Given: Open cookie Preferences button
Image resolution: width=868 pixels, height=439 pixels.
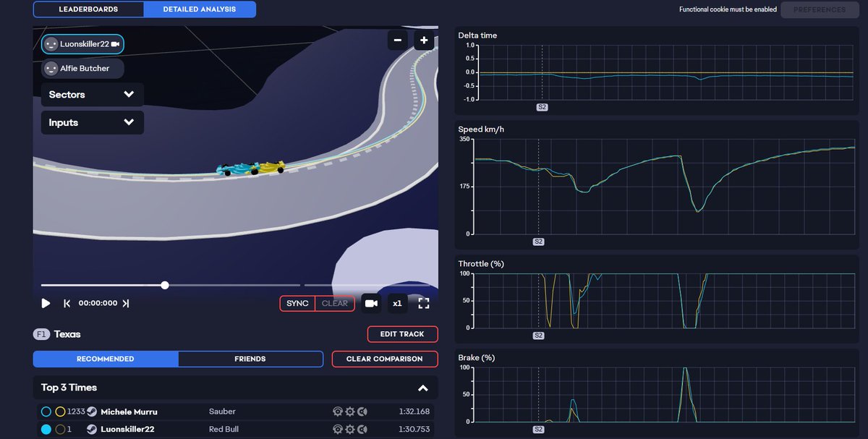Looking at the screenshot, I should pos(820,9).
